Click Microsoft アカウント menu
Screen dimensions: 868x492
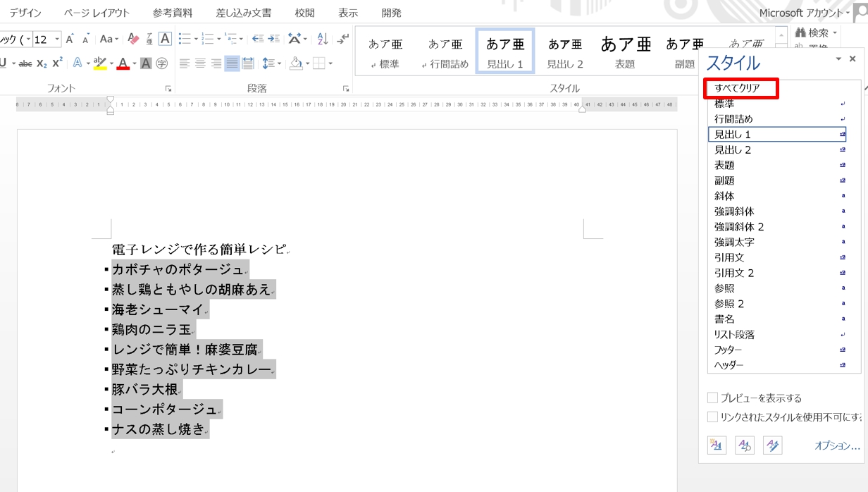(x=805, y=13)
